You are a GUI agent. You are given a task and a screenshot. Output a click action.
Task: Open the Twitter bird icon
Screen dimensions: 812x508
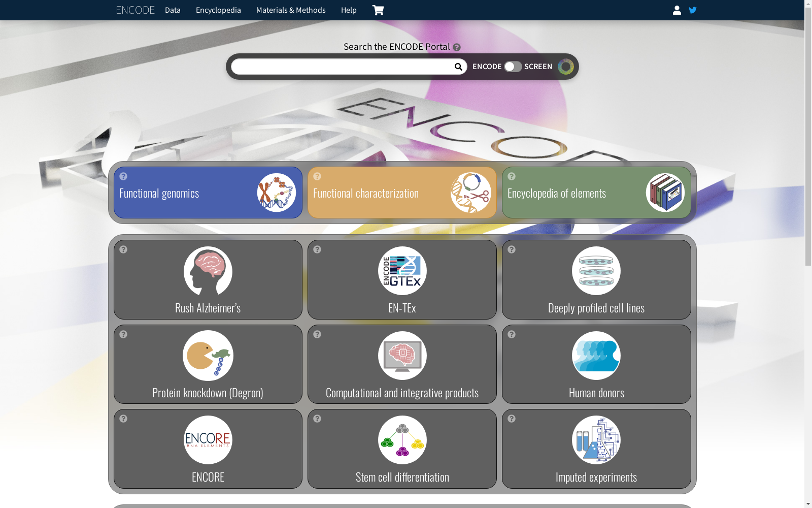coord(693,10)
